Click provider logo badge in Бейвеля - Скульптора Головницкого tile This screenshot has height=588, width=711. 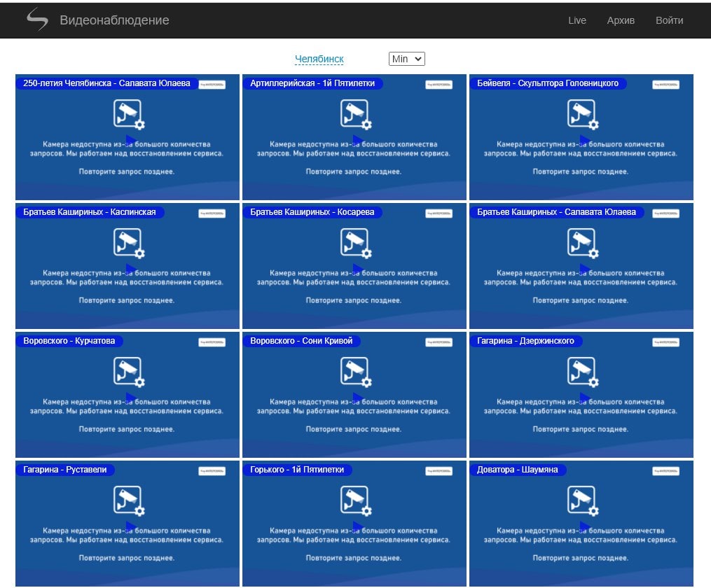click(665, 85)
